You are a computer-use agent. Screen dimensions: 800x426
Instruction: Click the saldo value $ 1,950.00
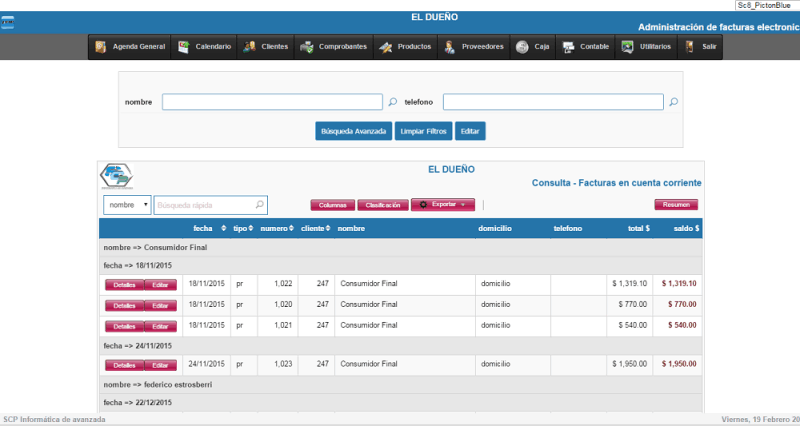[679, 364]
